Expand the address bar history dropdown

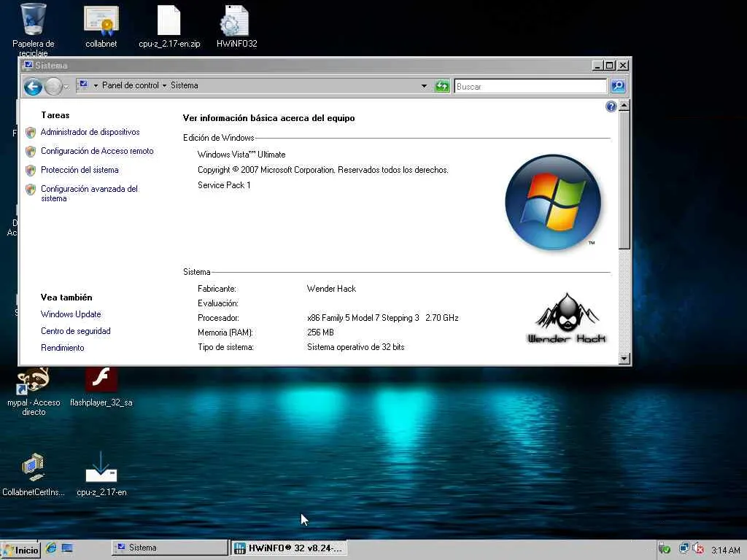coord(424,86)
